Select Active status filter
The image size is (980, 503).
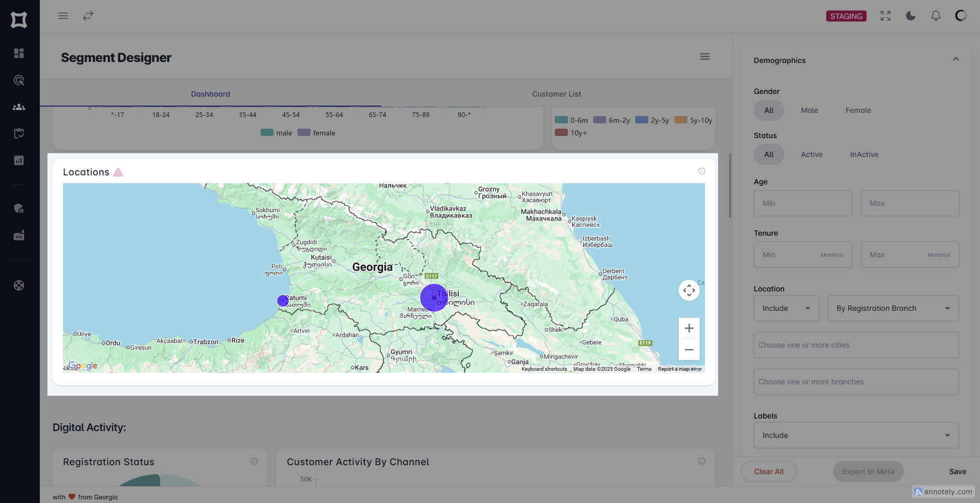click(x=812, y=154)
